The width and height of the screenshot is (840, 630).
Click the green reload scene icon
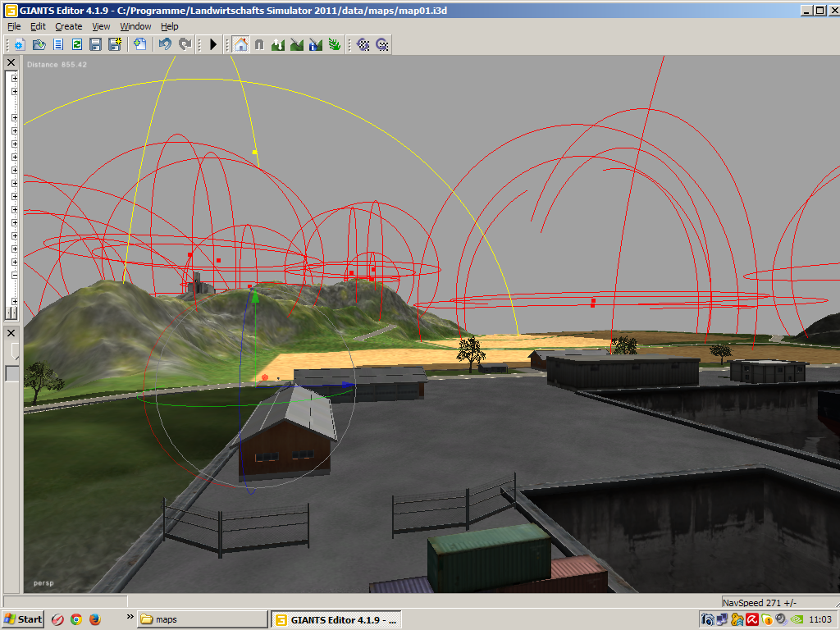76,44
